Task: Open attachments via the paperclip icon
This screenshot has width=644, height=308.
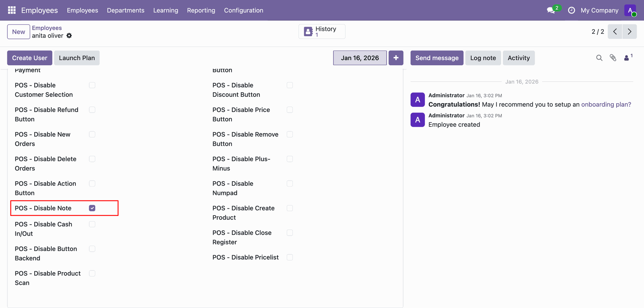Action: click(x=613, y=58)
